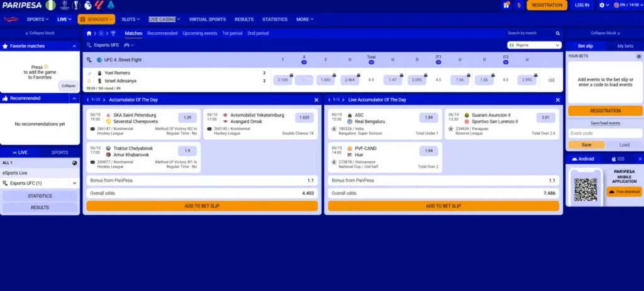This screenshot has width=644, height=291.
Task: Select the 2nd period tab
Action: click(x=258, y=33)
